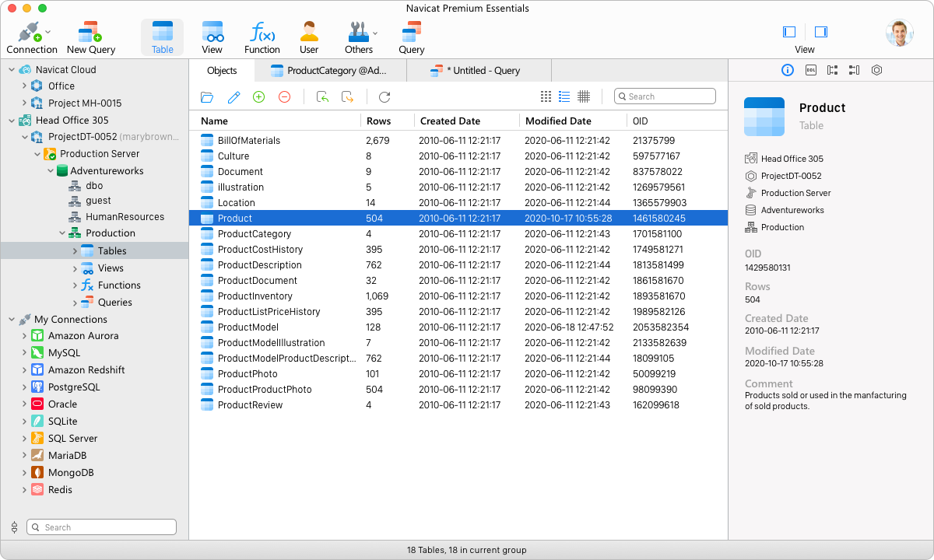Switch object list to ER diagram view
This screenshot has height=560, width=934.
(584, 96)
